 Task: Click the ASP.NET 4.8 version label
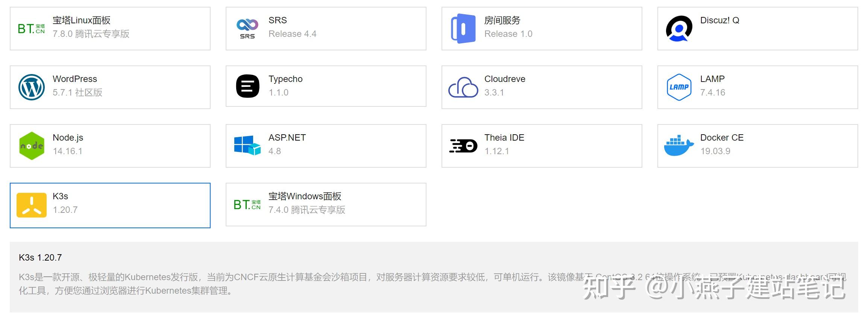pyautogui.click(x=275, y=151)
